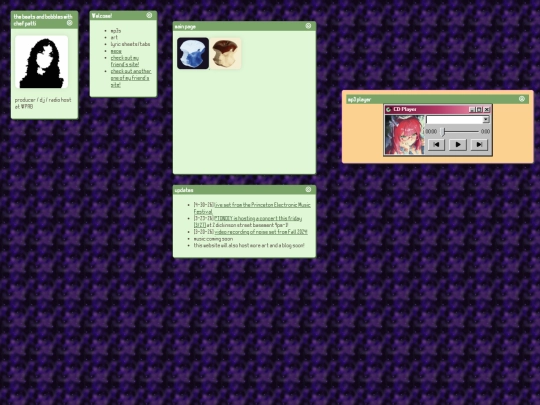Select the mp3s item in Welcome list
This screenshot has width=540, height=405.
(116, 31)
